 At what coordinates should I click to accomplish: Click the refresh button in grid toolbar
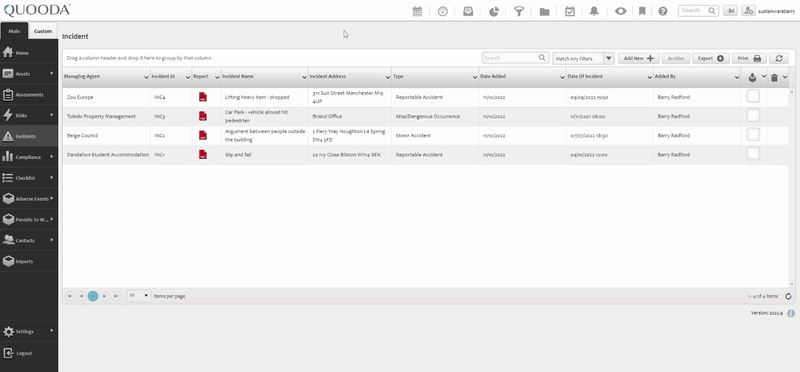click(x=779, y=58)
